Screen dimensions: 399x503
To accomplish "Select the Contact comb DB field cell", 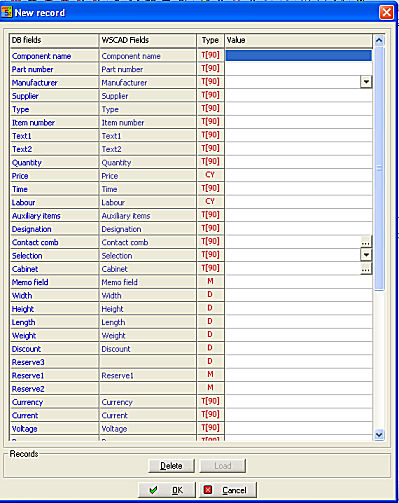I will pos(54,242).
